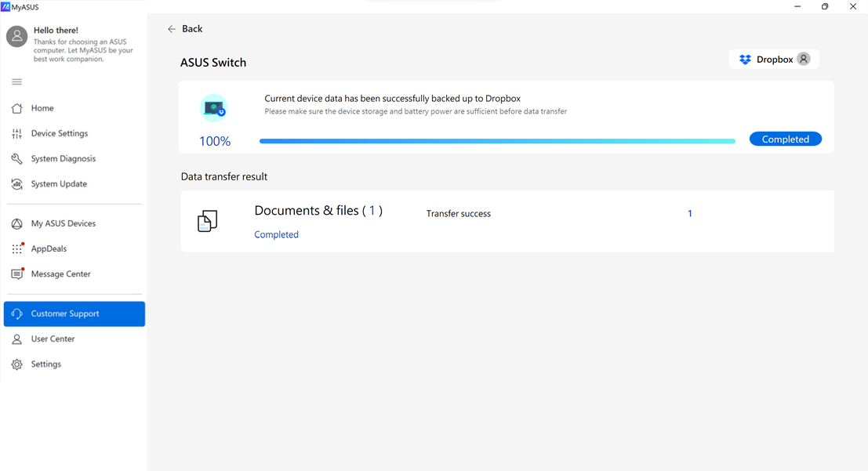This screenshot has height=471, width=868.
Task: Click the Completed link under Documents & files
Action: pyautogui.click(x=276, y=234)
